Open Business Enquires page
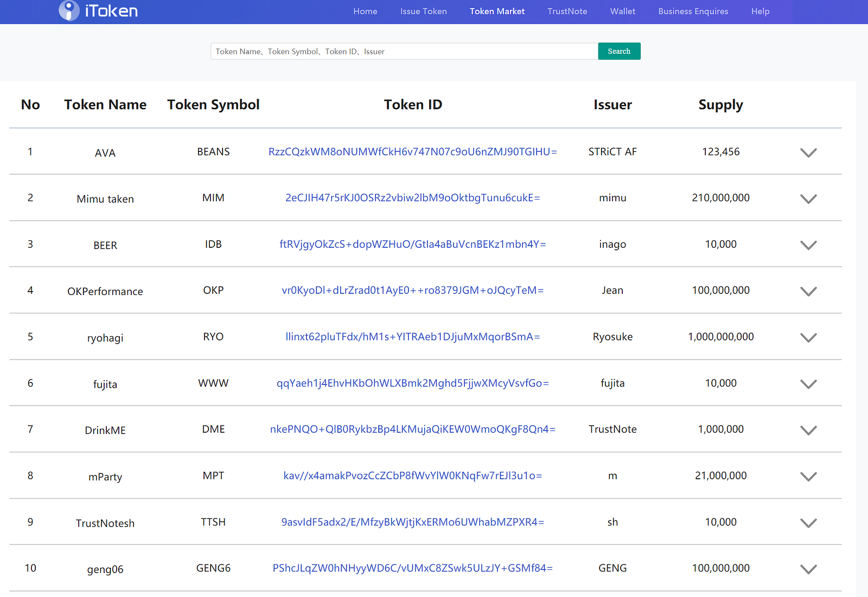The width and height of the screenshot is (868, 597). tap(693, 11)
